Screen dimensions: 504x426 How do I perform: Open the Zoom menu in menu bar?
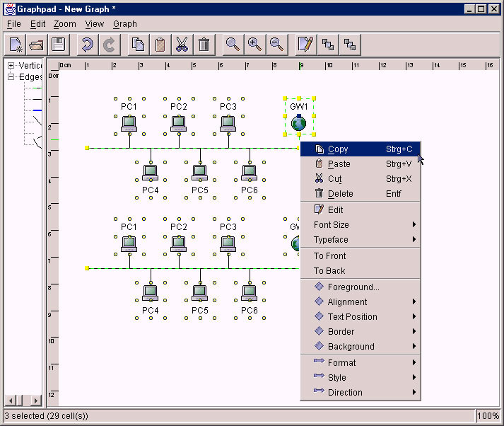[64, 24]
